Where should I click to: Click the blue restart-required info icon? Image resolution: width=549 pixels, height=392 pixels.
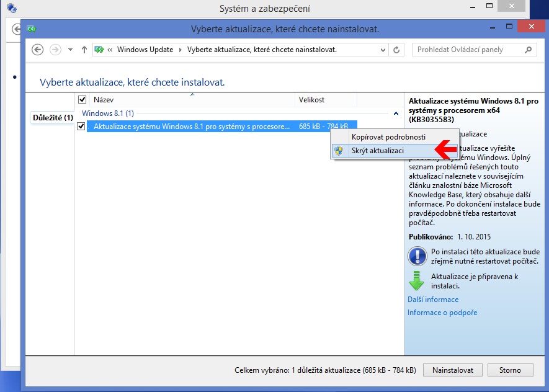tap(416, 256)
